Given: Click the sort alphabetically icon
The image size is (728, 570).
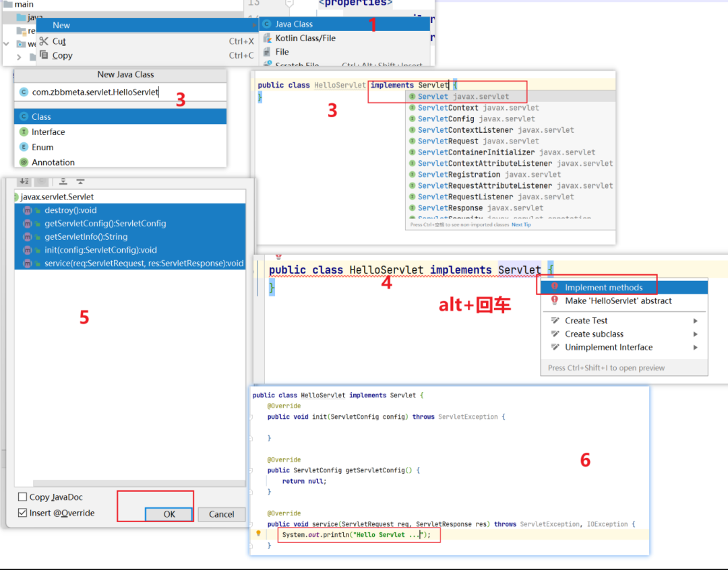Looking at the screenshot, I should (x=25, y=181).
